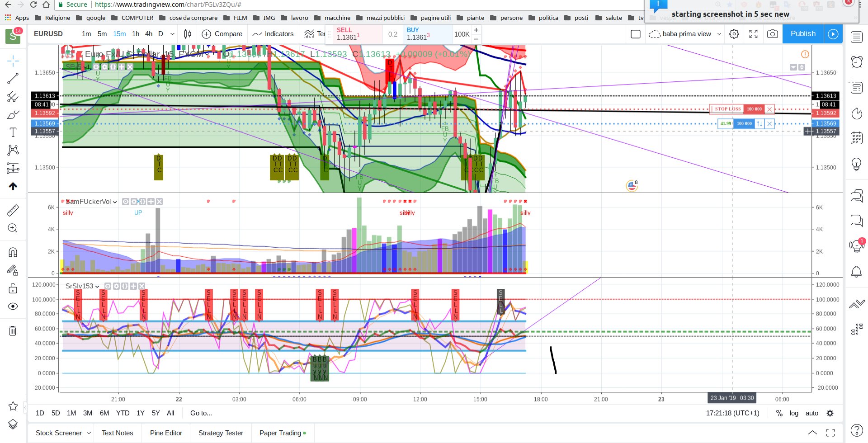The image size is (868, 443).
Task: Select the trend line drawing tool
Action: point(13,79)
